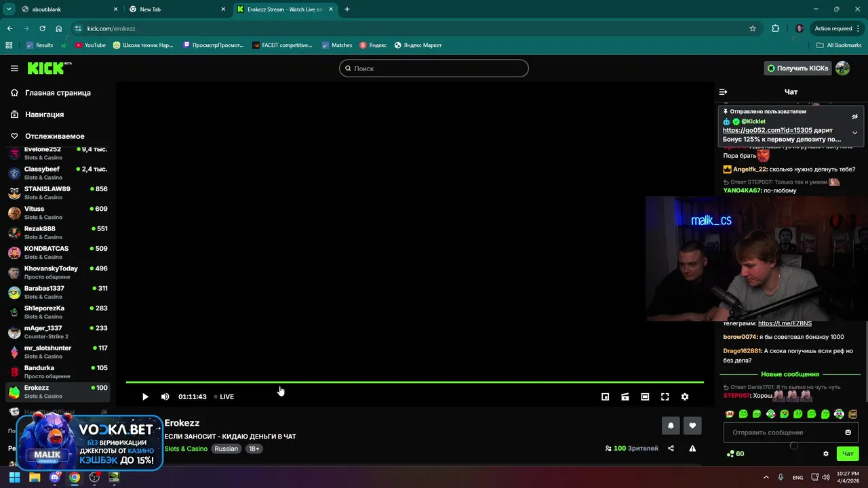This screenshot has height=488, width=868.
Task: Open the go052.com pinned link
Action: (x=767, y=130)
